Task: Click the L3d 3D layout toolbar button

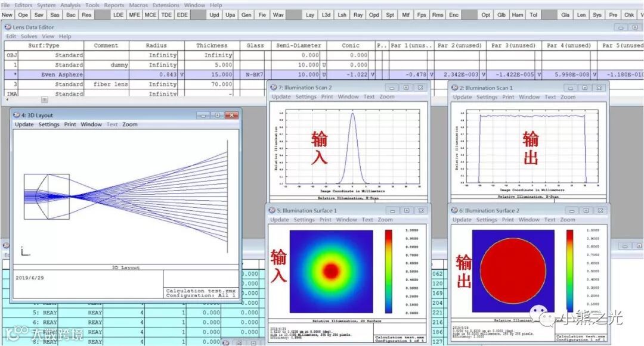Action: coord(326,15)
